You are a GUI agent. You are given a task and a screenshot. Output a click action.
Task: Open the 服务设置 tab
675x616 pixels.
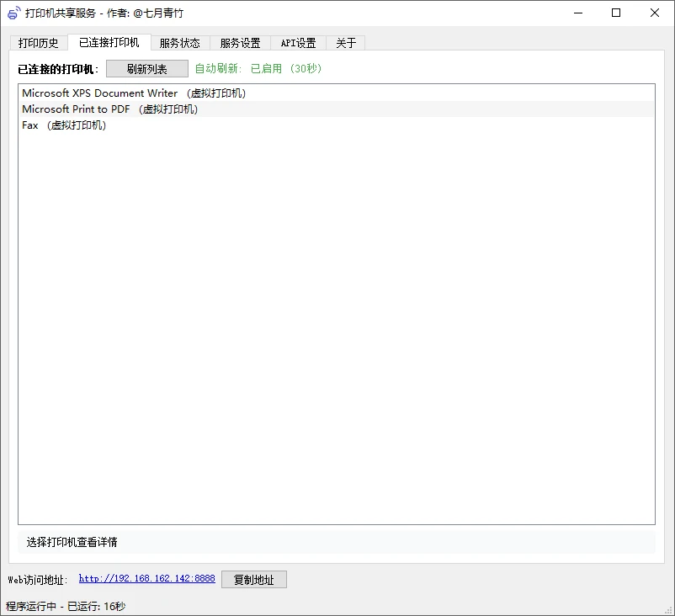(239, 42)
